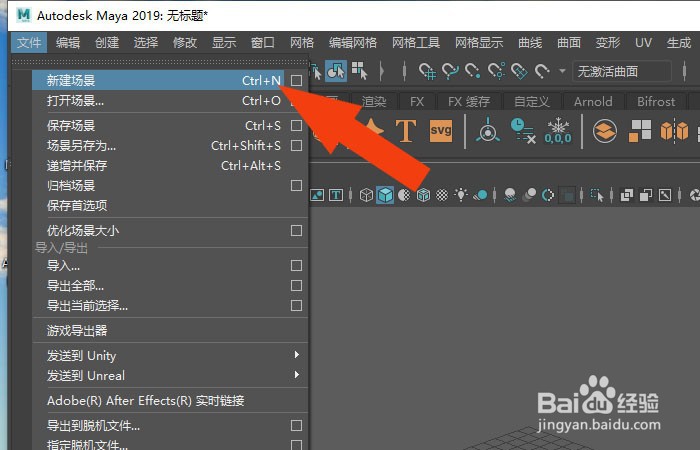Toggle Screen Space Ambient Occlusion icon
This screenshot has width=700, height=450.
(510, 195)
